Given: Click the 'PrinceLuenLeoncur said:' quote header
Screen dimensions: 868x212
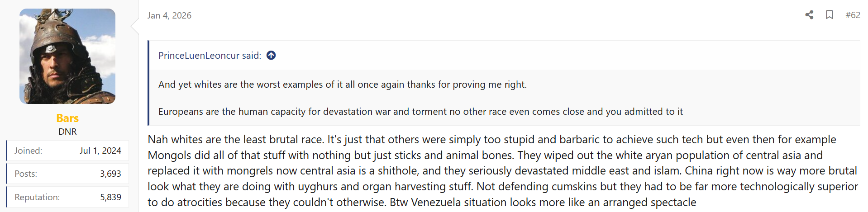Looking at the screenshot, I should click(x=210, y=55).
